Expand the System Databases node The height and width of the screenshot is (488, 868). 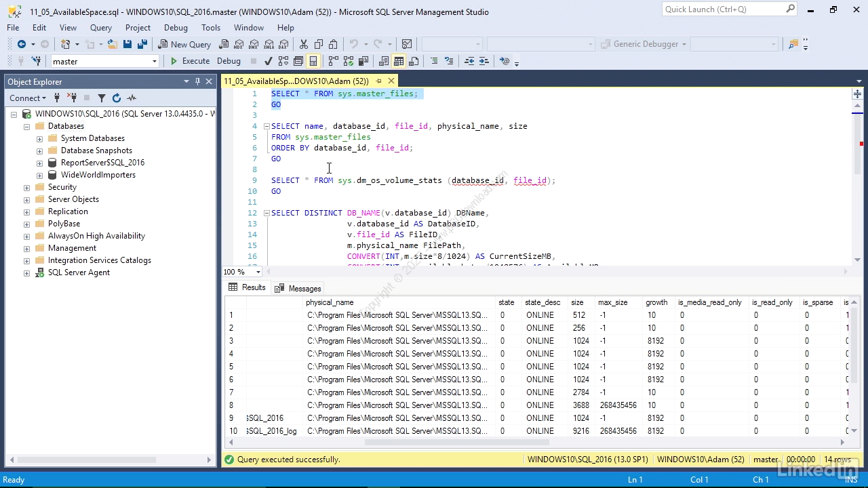pyautogui.click(x=39, y=138)
